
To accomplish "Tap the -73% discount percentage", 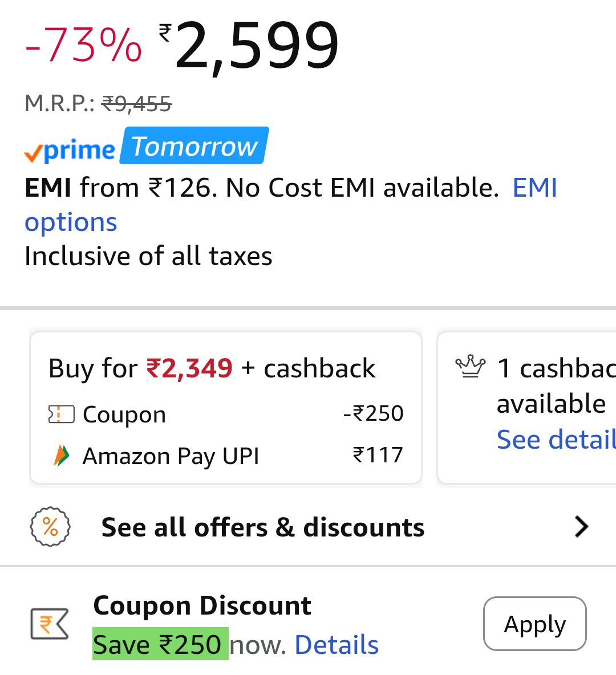I will click(83, 46).
